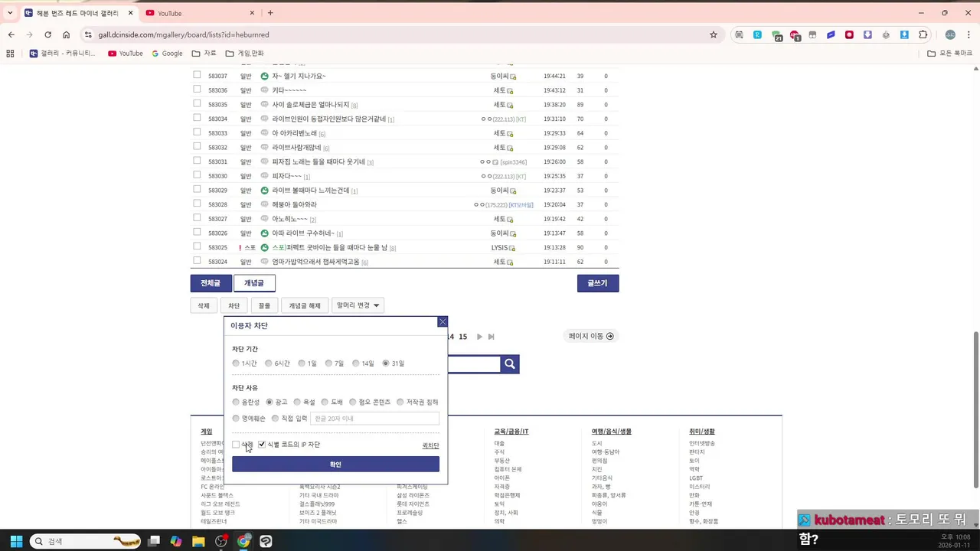Click the 차단 button below the list
The height and width of the screenshot is (551, 980).
point(234,305)
